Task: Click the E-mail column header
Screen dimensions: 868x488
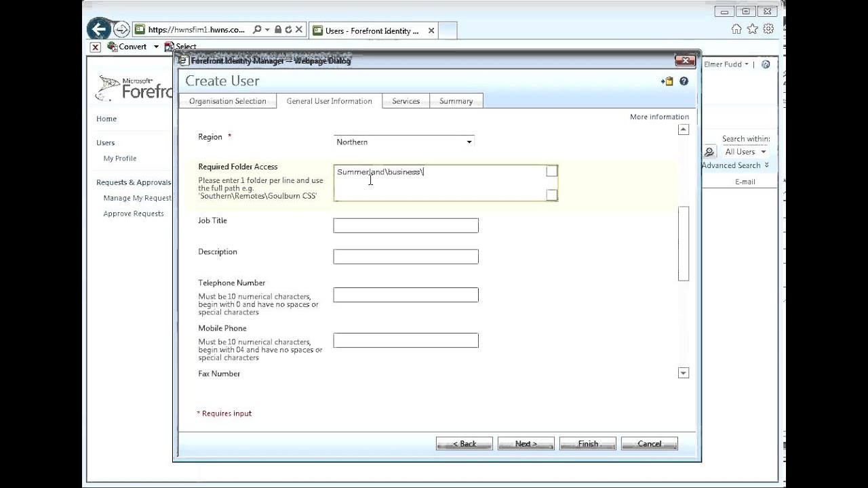Action: coord(745,182)
